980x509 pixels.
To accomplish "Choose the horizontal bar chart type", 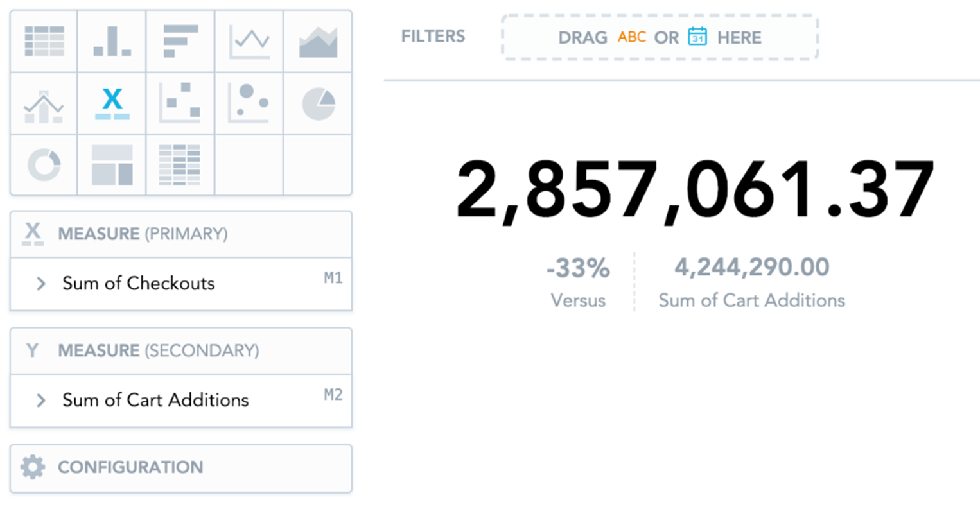I will (x=180, y=42).
